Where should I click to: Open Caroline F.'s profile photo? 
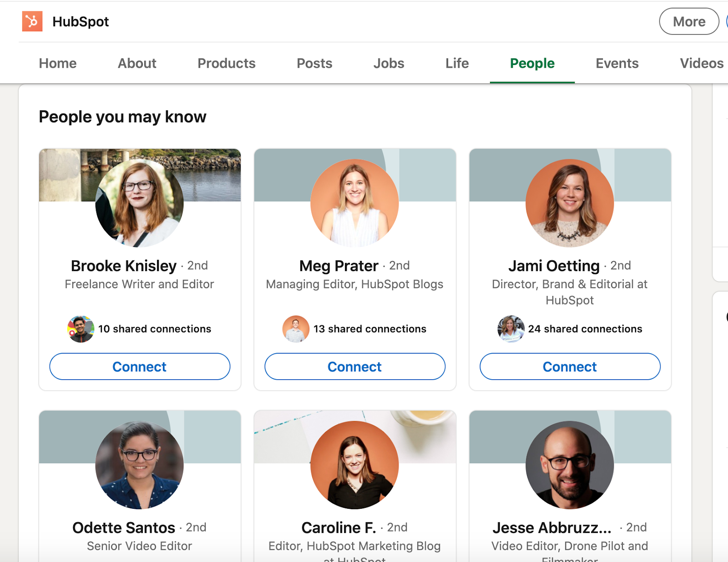pyautogui.click(x=354, y=465)
